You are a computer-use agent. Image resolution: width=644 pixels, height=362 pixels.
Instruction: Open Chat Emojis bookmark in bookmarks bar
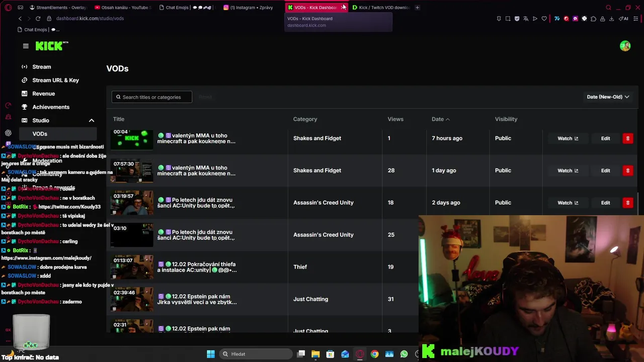(x=39, y=30)
